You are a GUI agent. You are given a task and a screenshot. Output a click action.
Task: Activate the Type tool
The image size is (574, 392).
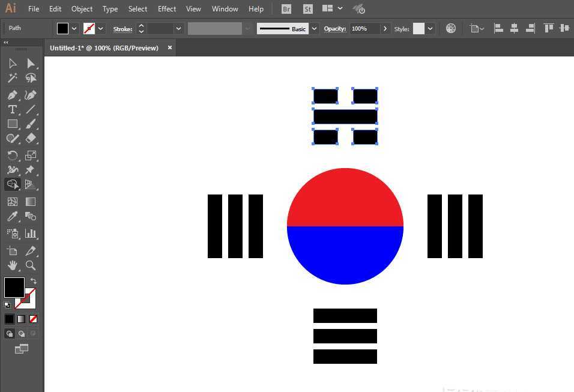13,109
